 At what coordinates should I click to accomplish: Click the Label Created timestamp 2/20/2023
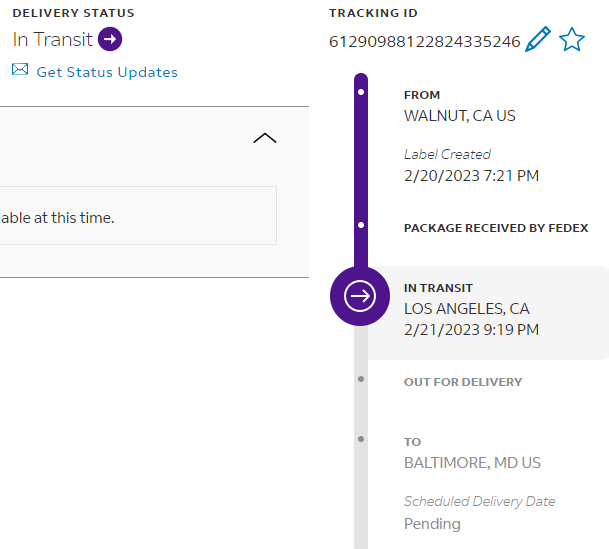[471, 176]
